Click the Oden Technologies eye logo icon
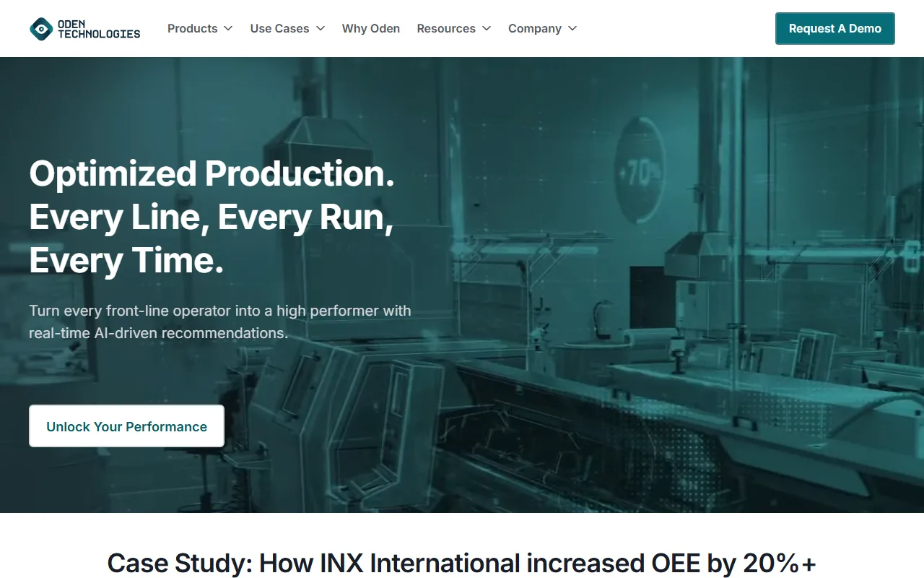Screen dimensions: 924x578 (41, 29)
